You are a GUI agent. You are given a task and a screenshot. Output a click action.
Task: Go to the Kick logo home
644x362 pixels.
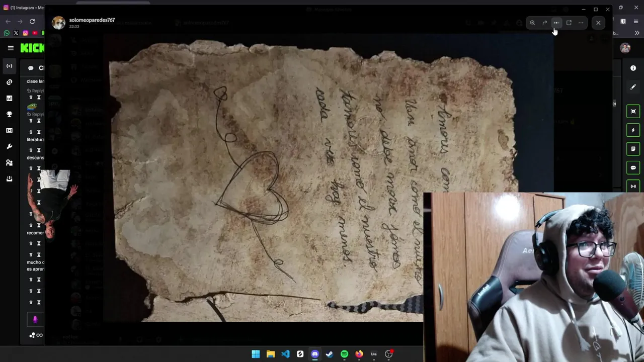pos(32,48)
